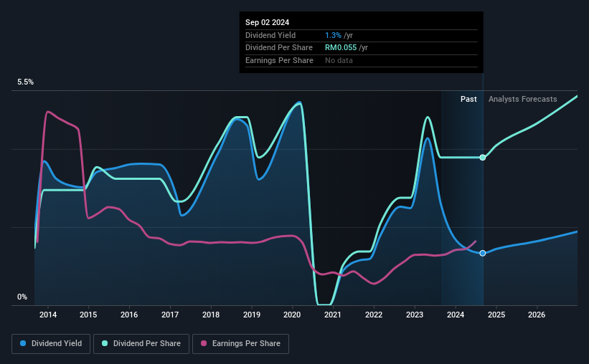Click the 1.3% dividend yield value
Viewport: 589px width, 364px height.
[333, 35]
